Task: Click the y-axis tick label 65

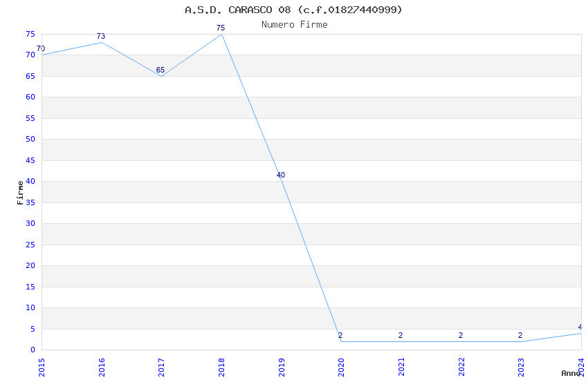Action: coord(30,76)
